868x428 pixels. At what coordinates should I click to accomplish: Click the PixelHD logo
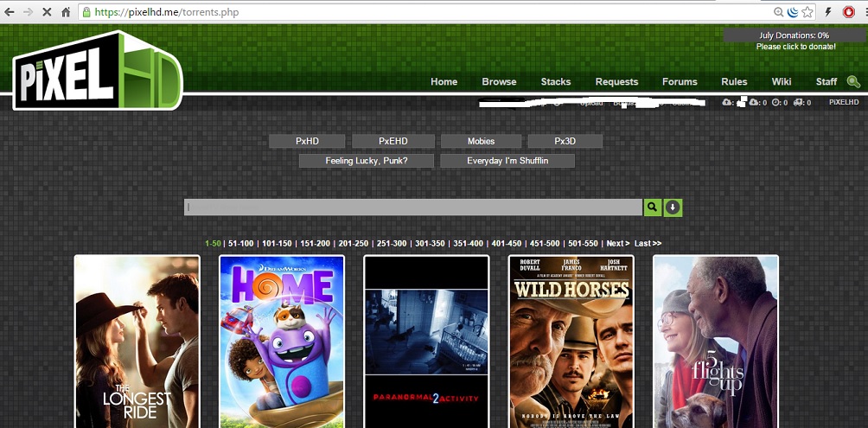pos(98,70)
